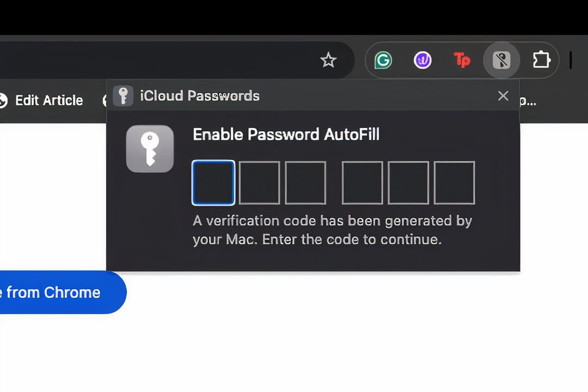The width and height of the screenshot is (588, 392).
Task: Click the key icon beside iCloud Passwords title
Action: (x=123, y=95)
